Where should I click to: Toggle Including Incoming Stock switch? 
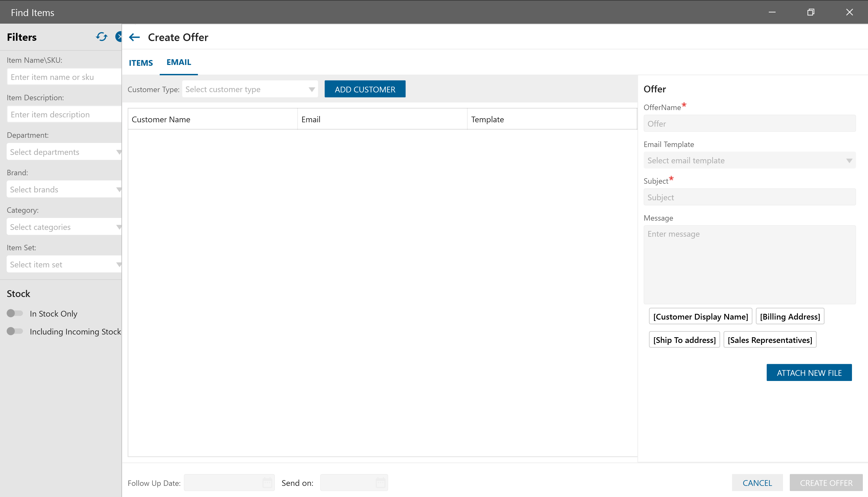click(15, 331)
